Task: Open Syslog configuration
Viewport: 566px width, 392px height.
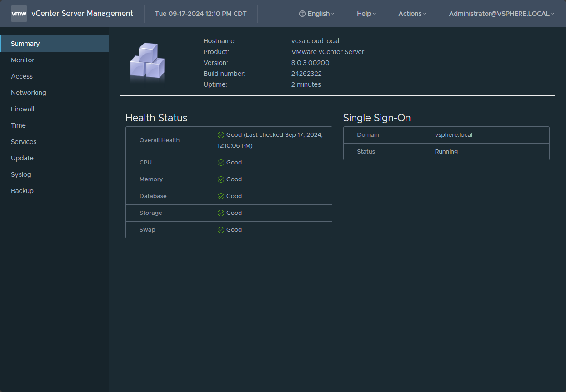Action: [55, 174]
